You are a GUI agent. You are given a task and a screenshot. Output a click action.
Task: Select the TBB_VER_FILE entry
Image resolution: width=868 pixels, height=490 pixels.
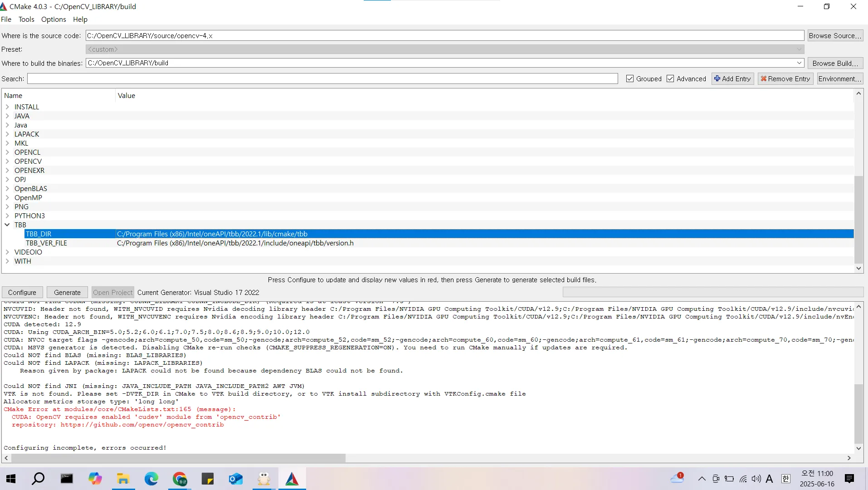coord(46,243)
